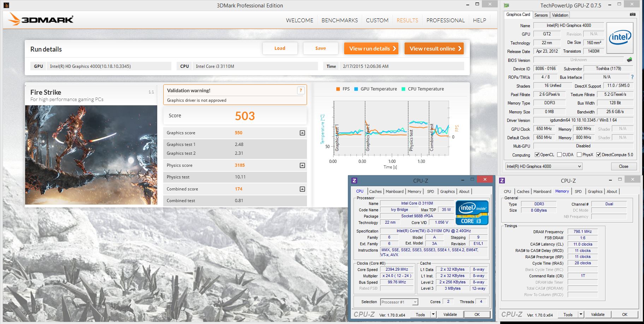Click the 3DMark logo in header
Viewport: 644px width, 324px height.
[41, 19]
